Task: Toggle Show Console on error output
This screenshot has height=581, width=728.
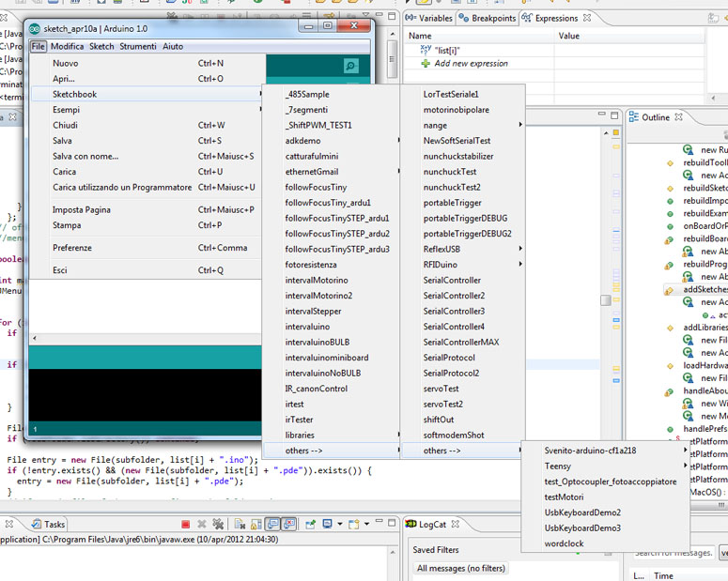Action: [289, 525]
